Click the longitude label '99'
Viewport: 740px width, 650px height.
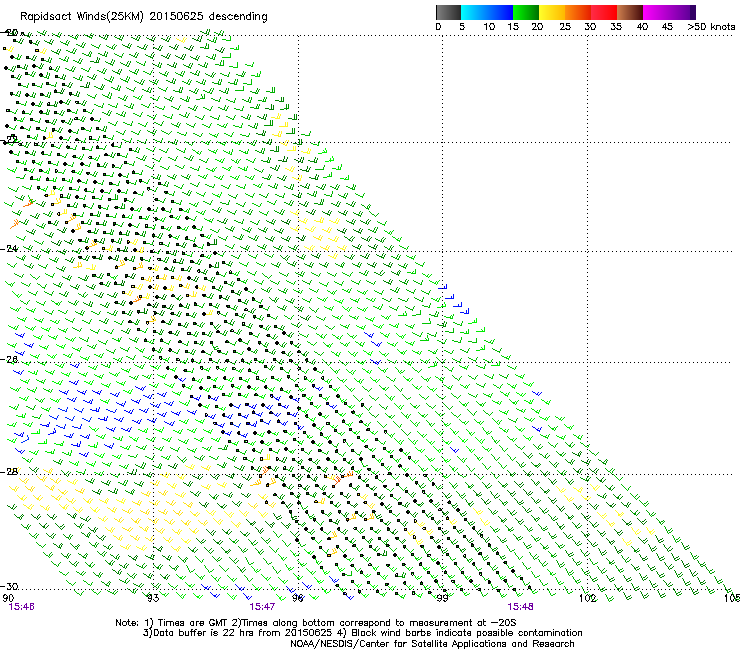pyautogui.click(x=442, y=598)
